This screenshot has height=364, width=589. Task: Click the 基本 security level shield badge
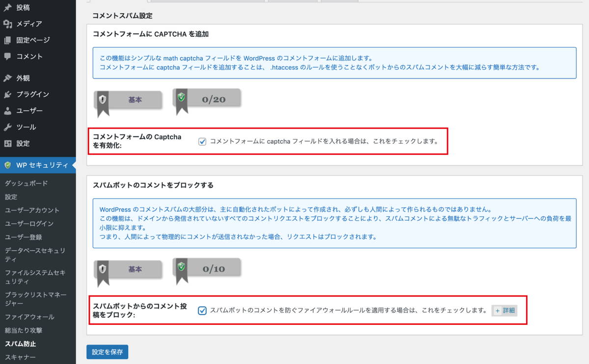(x=128, y=99)
